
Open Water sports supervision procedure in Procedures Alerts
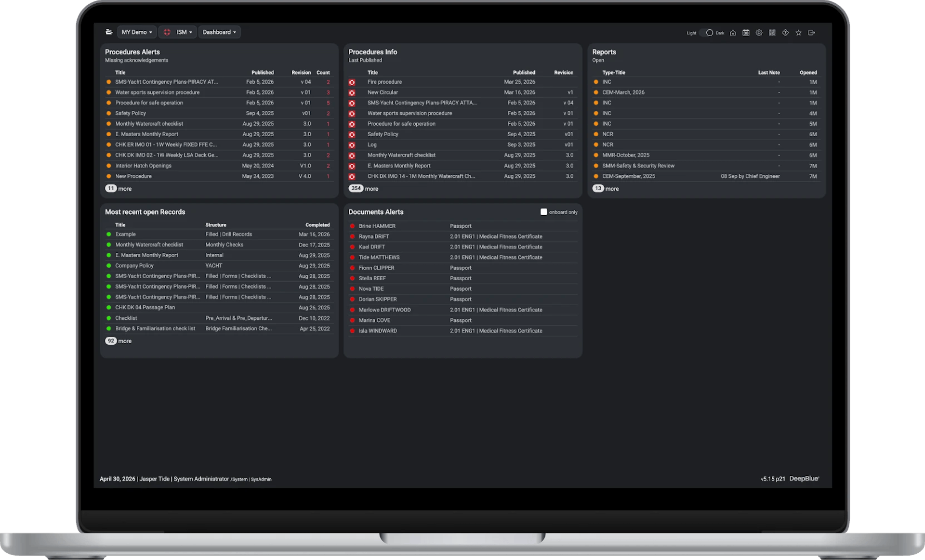click(x=157, y=92)
